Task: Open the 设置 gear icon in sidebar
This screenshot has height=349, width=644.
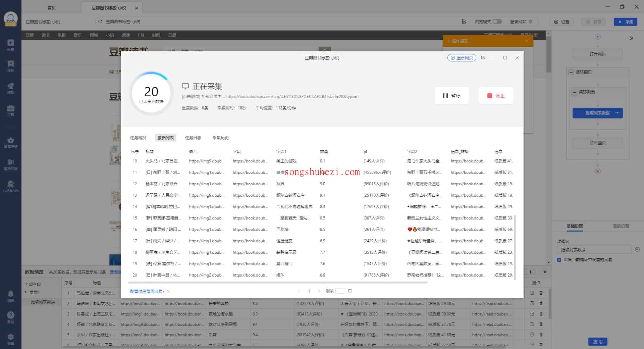Action: pyautogui.click(x=11, y=339)
